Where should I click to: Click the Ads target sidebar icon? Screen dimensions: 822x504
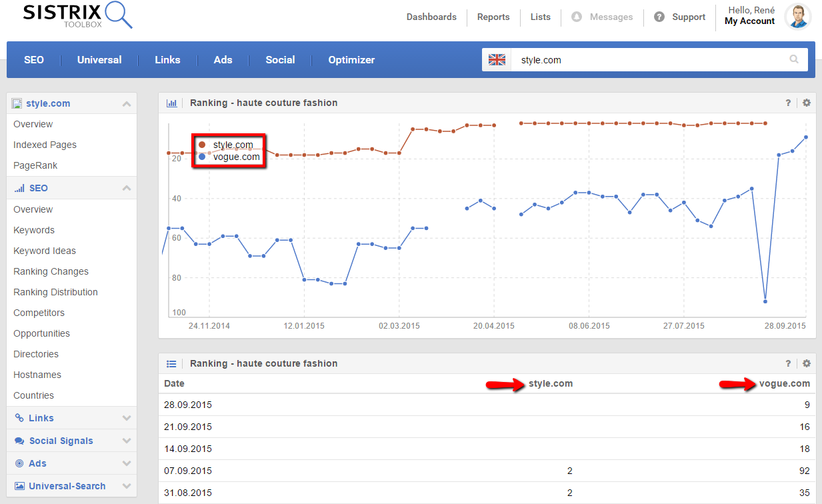point(19,463)
